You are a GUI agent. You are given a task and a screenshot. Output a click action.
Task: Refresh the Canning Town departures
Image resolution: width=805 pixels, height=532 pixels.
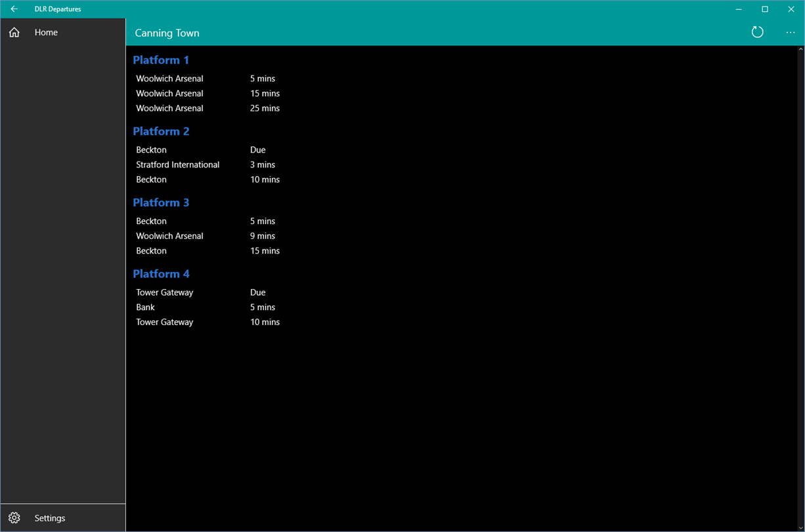(x=757, y=32)
